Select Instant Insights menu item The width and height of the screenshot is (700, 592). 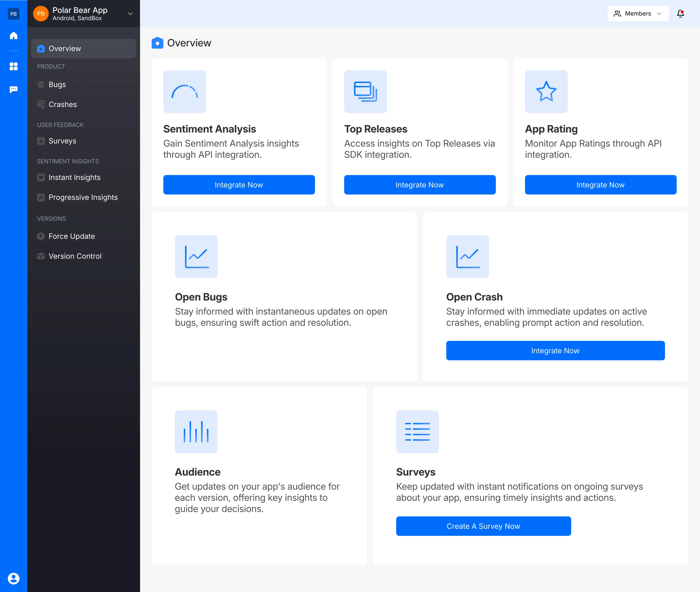click(74, 177)
